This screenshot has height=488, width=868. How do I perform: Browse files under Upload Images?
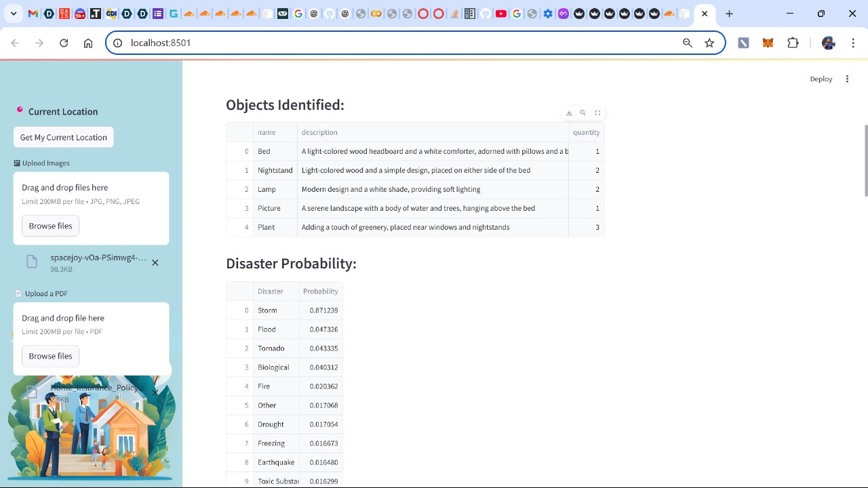50,226
